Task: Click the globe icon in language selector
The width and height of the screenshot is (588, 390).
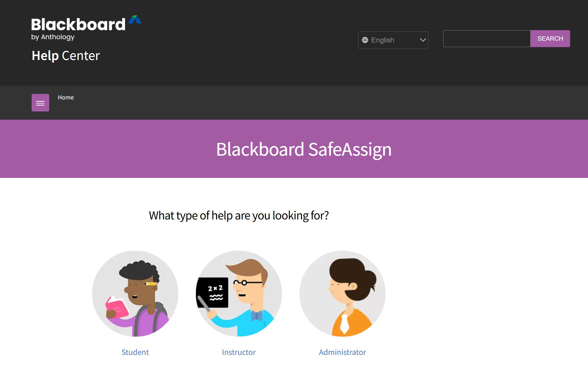Action: click(x=365, y=40)
